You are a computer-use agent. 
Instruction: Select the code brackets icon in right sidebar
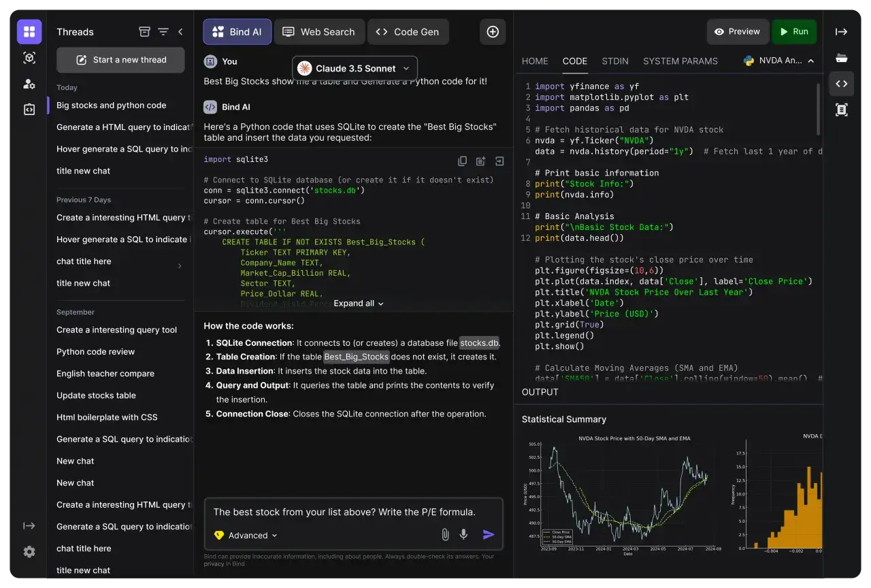coord(842,84)
